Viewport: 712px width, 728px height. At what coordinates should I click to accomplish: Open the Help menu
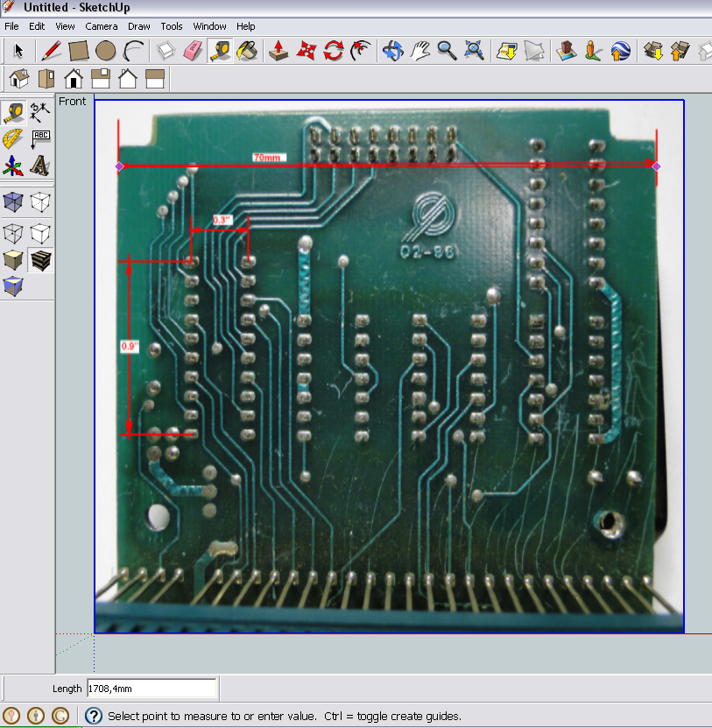pyautogui.click(x=245, y=26)
